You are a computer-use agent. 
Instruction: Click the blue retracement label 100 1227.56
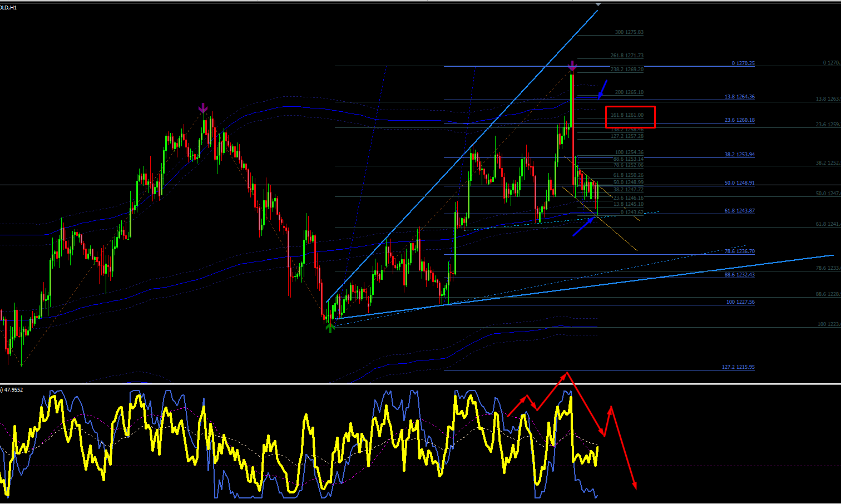pos(741,302)
